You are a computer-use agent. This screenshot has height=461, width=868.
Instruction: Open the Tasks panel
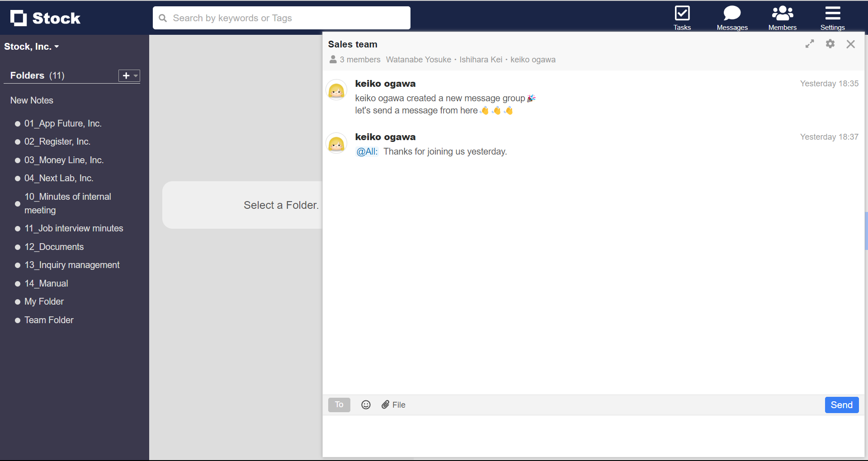coord(682,18)
